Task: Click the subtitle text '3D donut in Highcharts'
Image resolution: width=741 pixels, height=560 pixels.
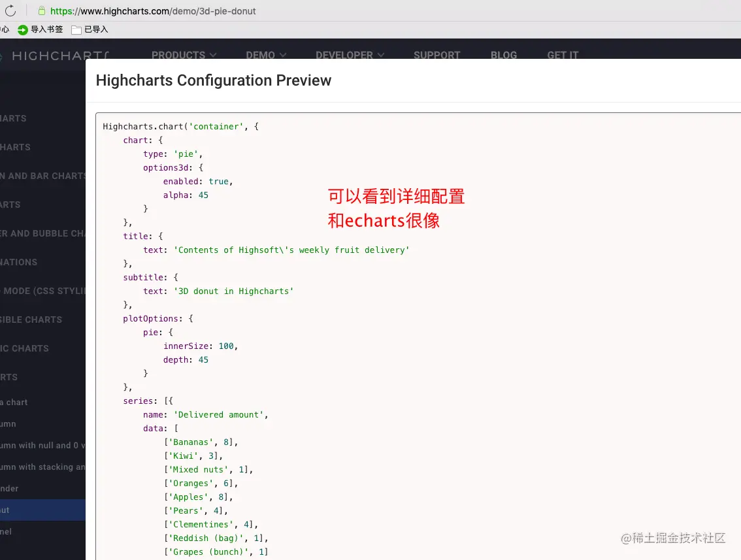Action: (x=234, y=291)
